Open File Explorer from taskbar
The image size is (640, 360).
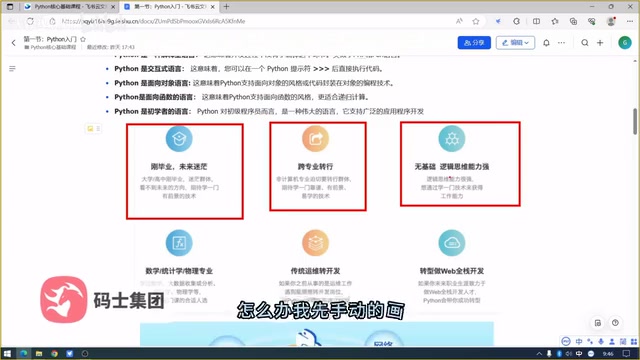39,353
